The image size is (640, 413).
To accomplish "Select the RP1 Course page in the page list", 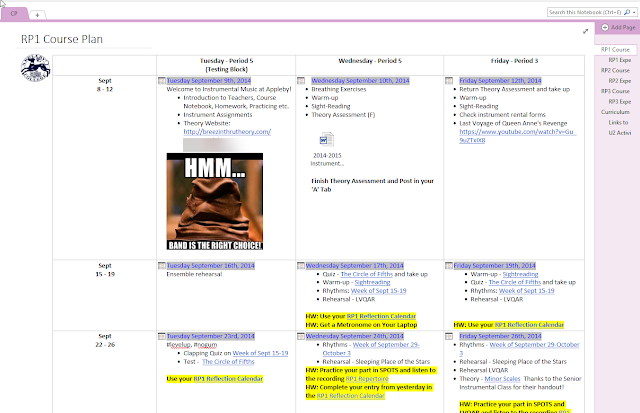I will coord(615,49).
